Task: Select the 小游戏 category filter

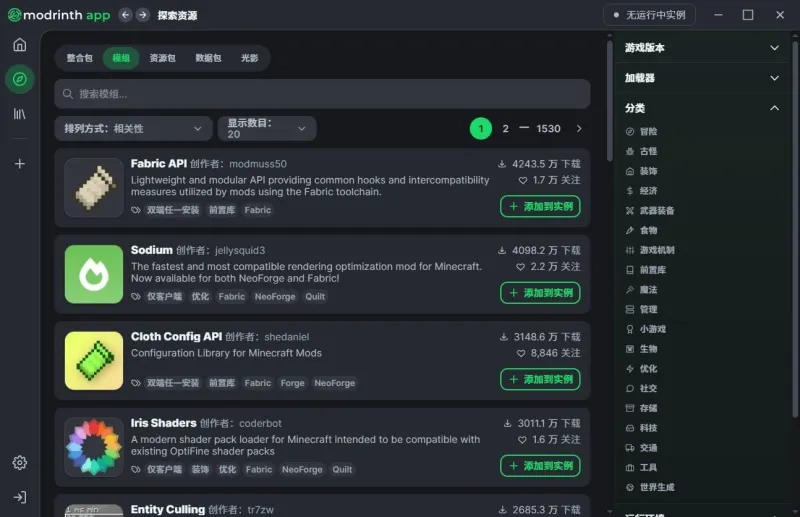Action: 646,329
